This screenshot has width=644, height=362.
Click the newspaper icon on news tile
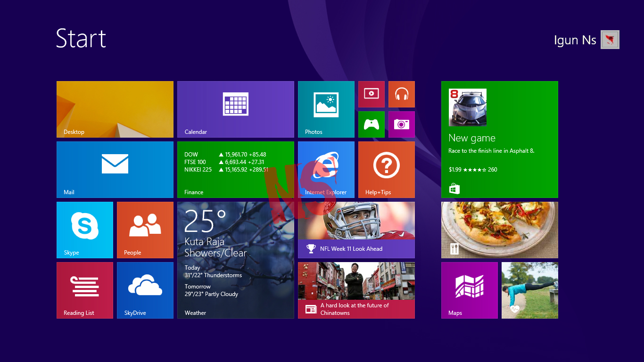point(311,309)
